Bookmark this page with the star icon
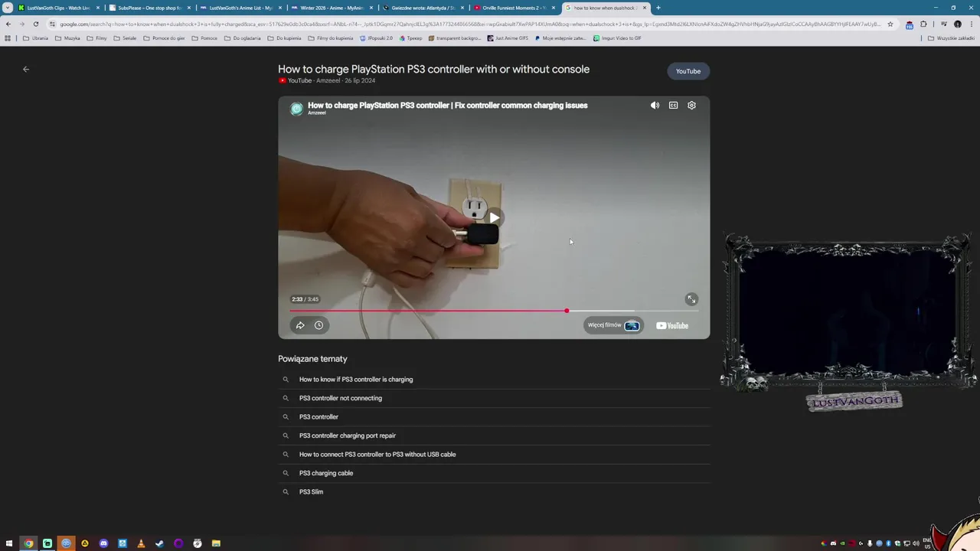The image size is (980, 551). coord(890,24)
